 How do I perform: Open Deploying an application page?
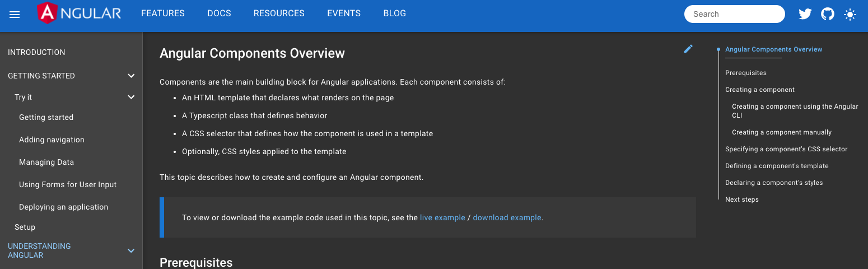coord(63,207)
